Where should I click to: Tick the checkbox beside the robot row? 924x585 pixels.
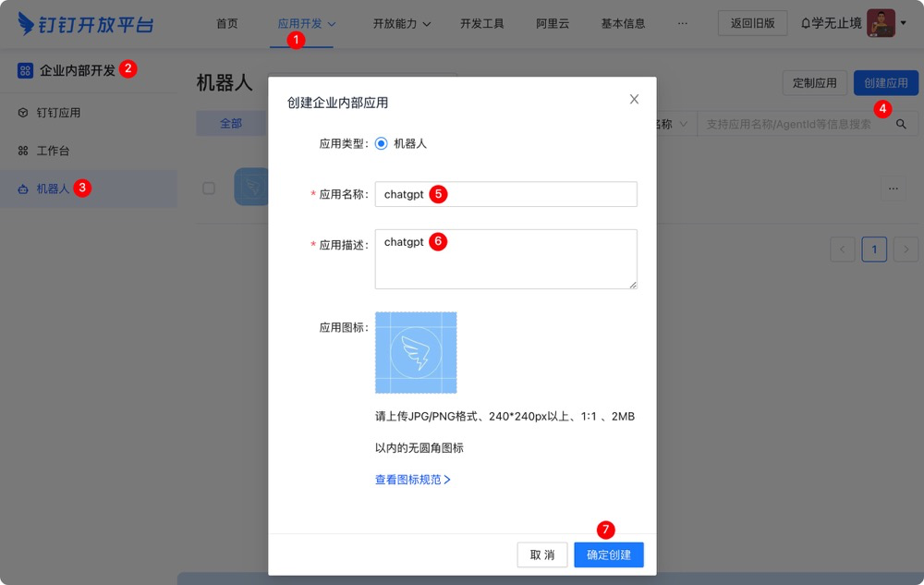coord(209,188)
